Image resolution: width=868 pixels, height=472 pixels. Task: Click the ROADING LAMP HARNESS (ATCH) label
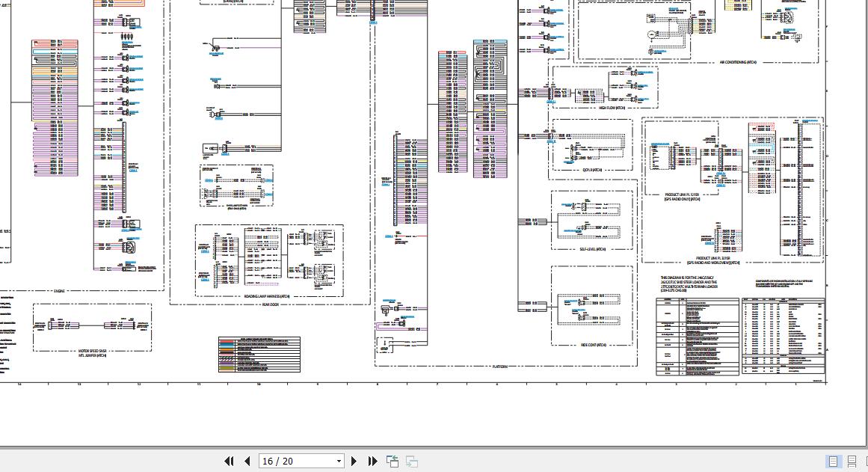[x=267, y=296]
